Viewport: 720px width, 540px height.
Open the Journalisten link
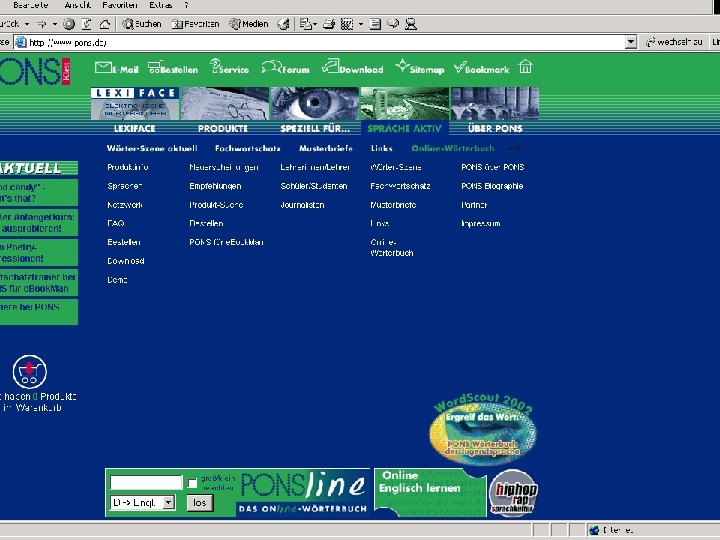(x=302, y=205)
